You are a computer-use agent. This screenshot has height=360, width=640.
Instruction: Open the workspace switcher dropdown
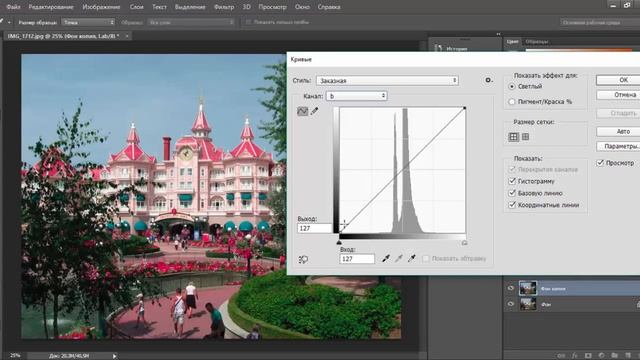tap(600, 22)
